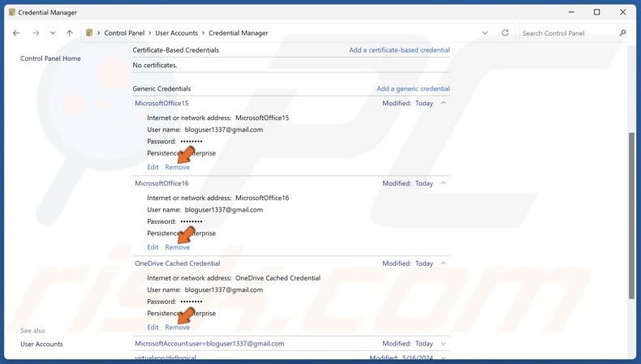Click MicrosoftOffice15 credential title

(x=162, y=103)
